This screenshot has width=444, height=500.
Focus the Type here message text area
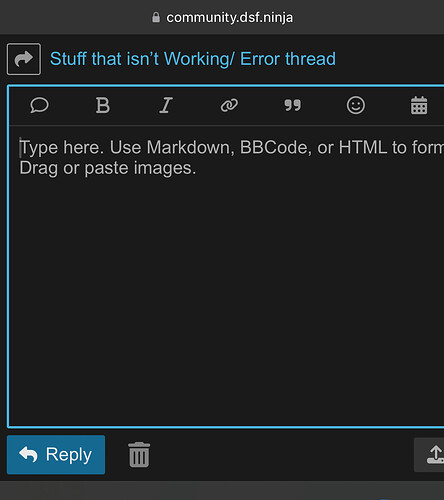(227, 277)
